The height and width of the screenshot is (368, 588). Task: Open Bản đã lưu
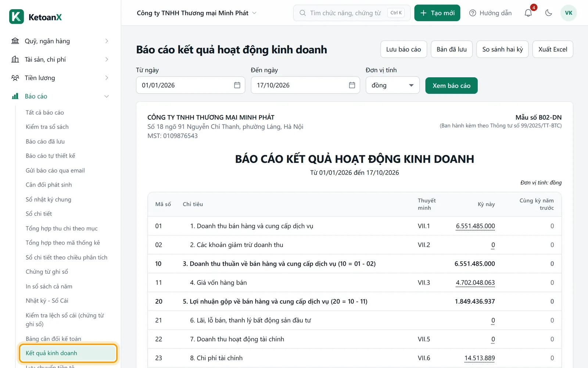452,49
